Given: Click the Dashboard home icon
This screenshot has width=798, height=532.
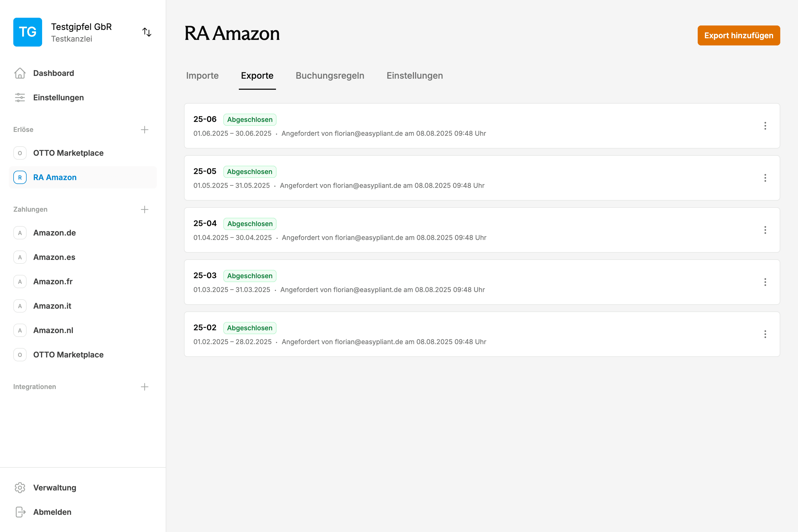Looking at the screenshot, I should [20, 73].
